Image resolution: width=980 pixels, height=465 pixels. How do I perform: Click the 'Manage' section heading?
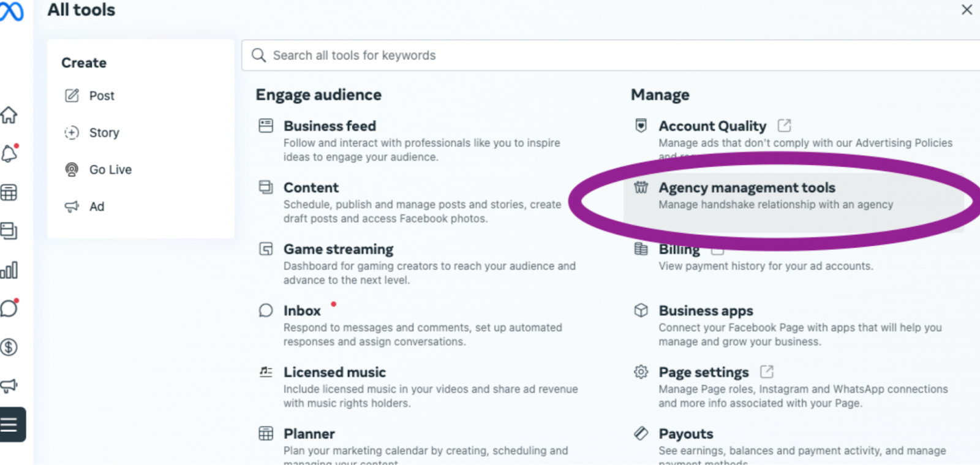pyautogui.click(x=660, y=95)
